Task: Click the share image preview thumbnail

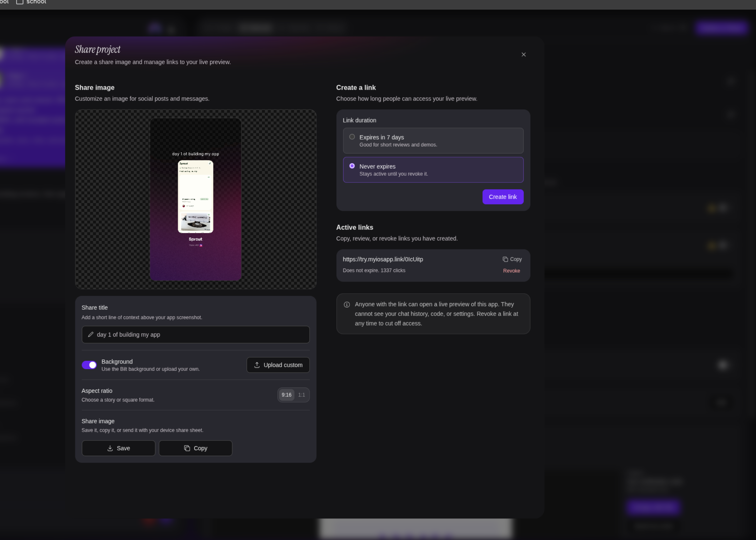Action: point(195,199)
